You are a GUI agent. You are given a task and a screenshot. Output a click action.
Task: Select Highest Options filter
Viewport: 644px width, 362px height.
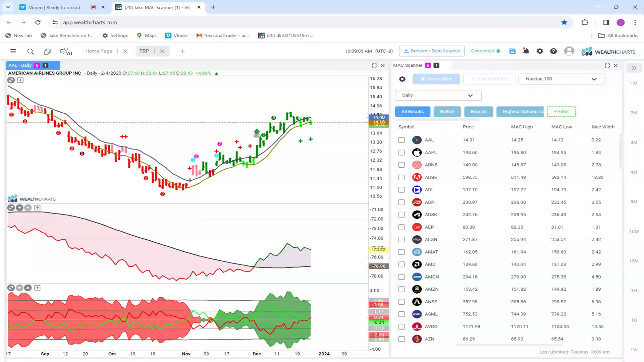pyautogui.click(x=520, y=112)
